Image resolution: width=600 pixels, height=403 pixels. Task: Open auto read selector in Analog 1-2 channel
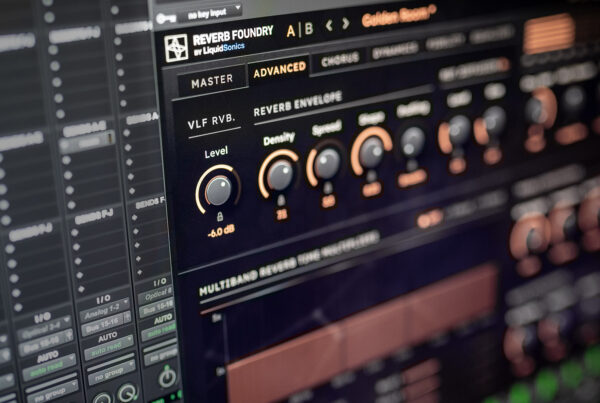[x=110, y=350]
